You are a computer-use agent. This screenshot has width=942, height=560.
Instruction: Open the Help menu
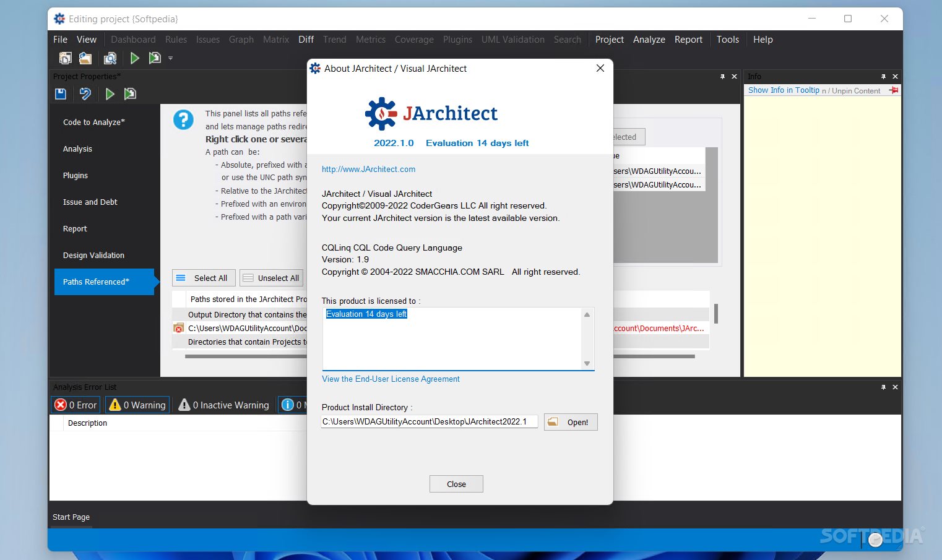(763, 40)
